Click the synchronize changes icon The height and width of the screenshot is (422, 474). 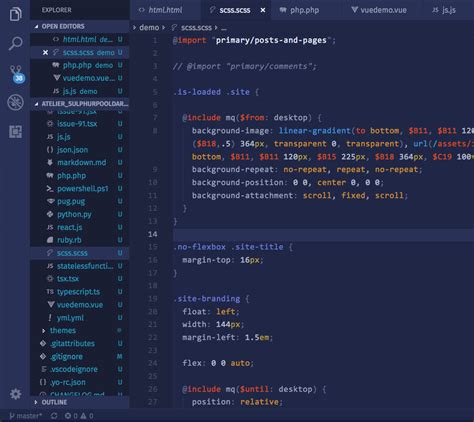click(54, 416)
